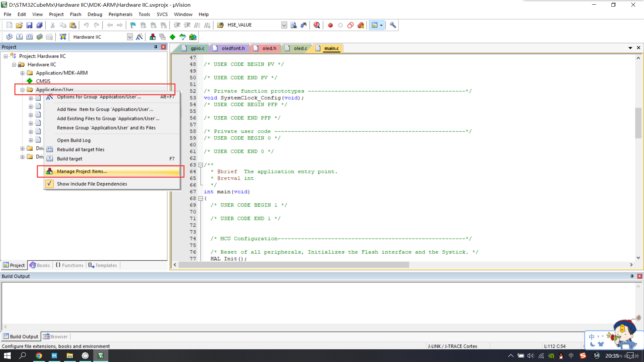Click Add New Item to Group button
644x362 pixels.
(104, 109)
